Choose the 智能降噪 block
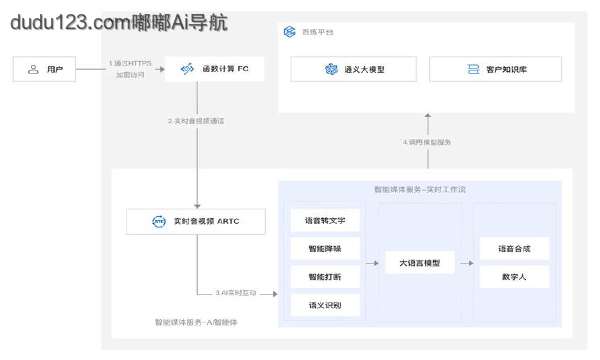This screenshot has width=600, height=360. point(325,249)
